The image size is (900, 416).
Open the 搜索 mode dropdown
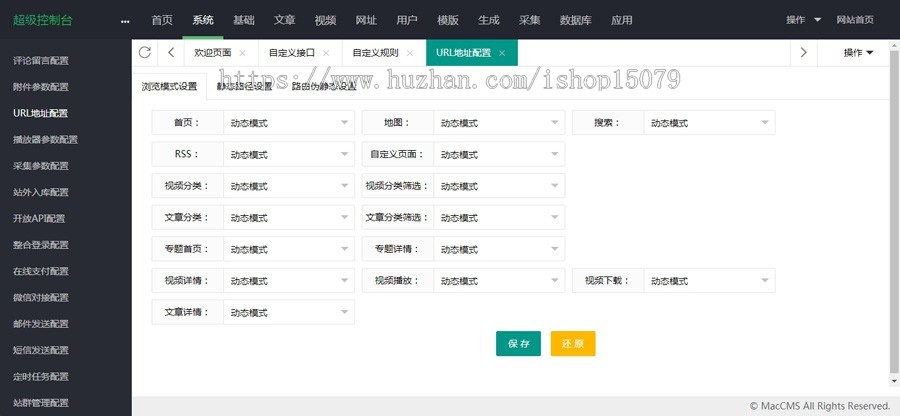[709, 123]
